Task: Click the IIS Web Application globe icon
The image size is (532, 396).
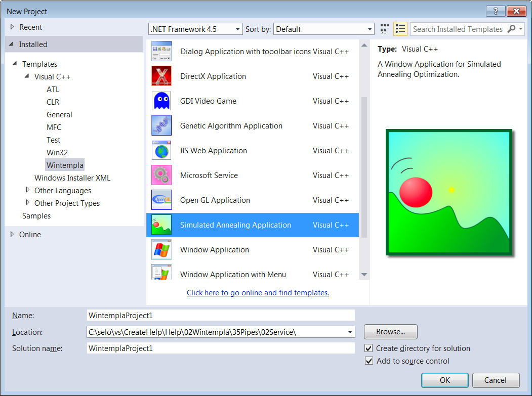Action: pyautogui.click(x=161, y=150)
